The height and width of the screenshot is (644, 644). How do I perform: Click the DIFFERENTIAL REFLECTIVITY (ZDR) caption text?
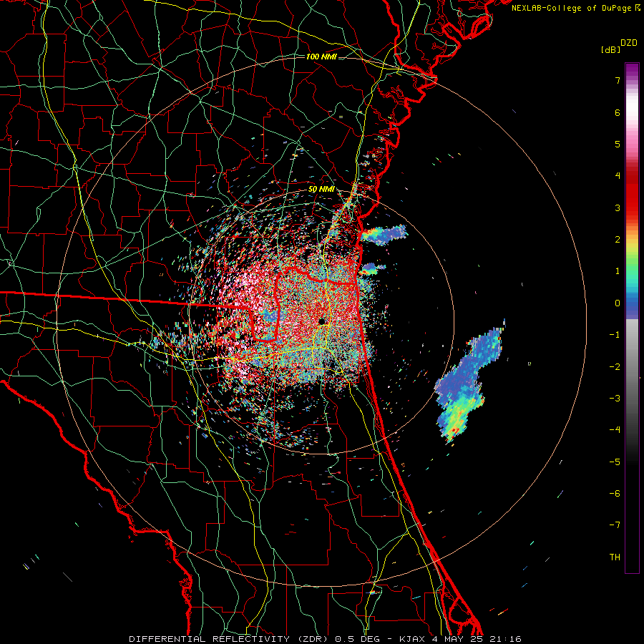(230, 639)
